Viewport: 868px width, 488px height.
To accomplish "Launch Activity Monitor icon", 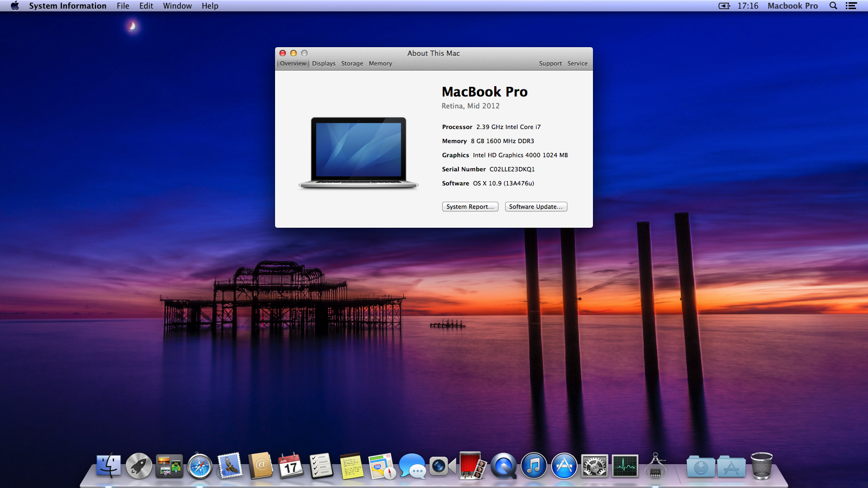I will (x=625, y=466).
